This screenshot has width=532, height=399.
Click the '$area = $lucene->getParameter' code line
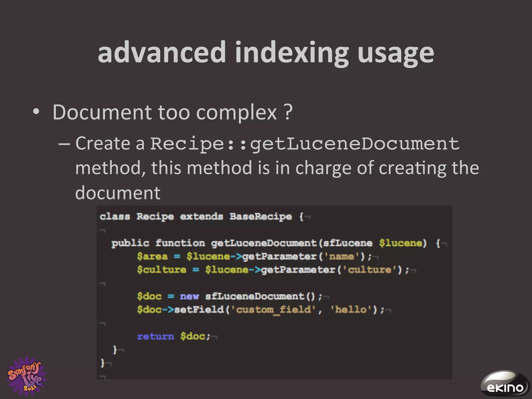click(254, 257)
